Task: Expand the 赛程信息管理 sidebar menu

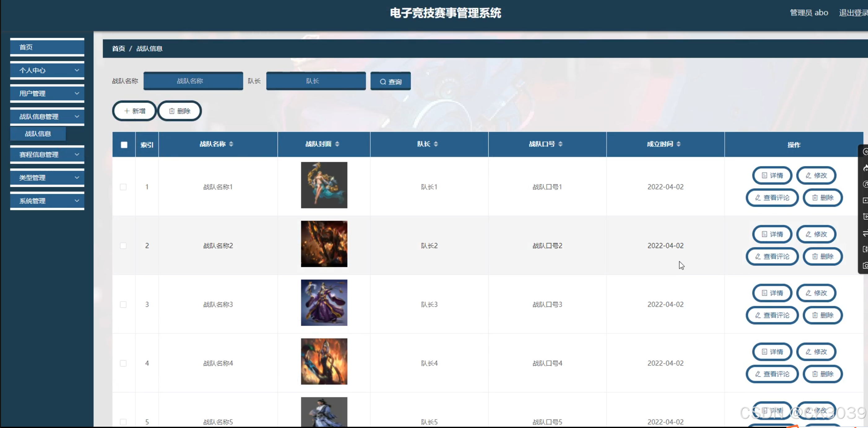Action: [47, 155]
